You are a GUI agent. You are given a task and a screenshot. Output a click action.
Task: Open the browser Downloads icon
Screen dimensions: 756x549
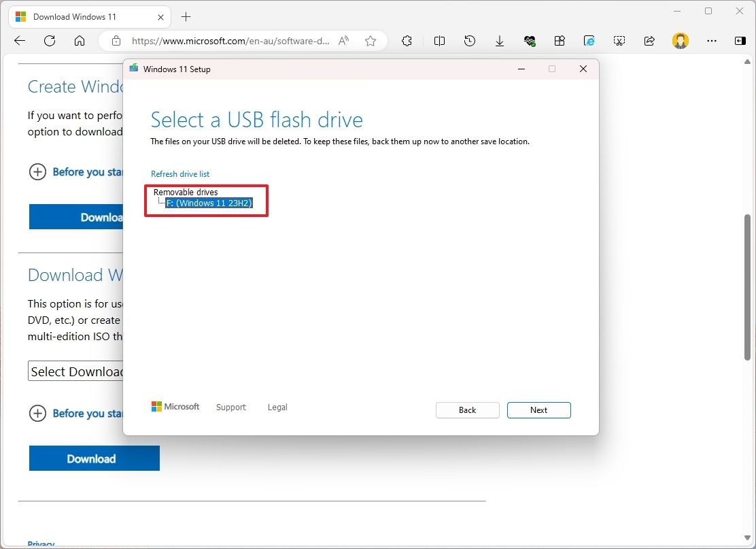click(x=500, y=41)
